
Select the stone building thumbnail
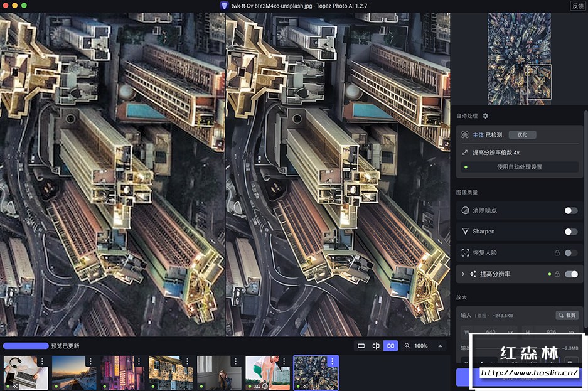point(171,373)
